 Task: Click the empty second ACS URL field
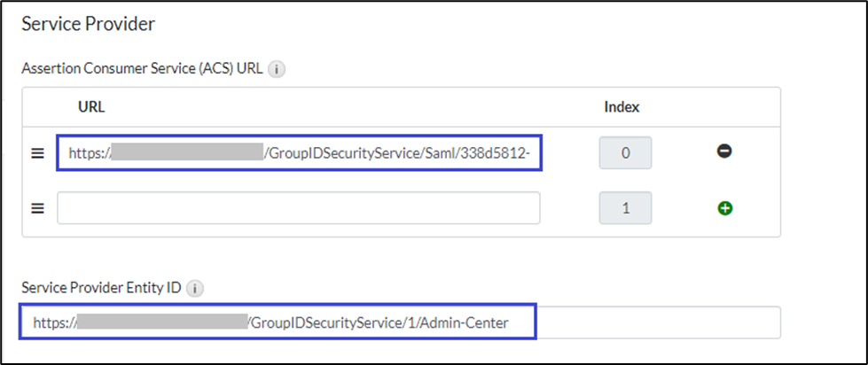click(299, 208)
